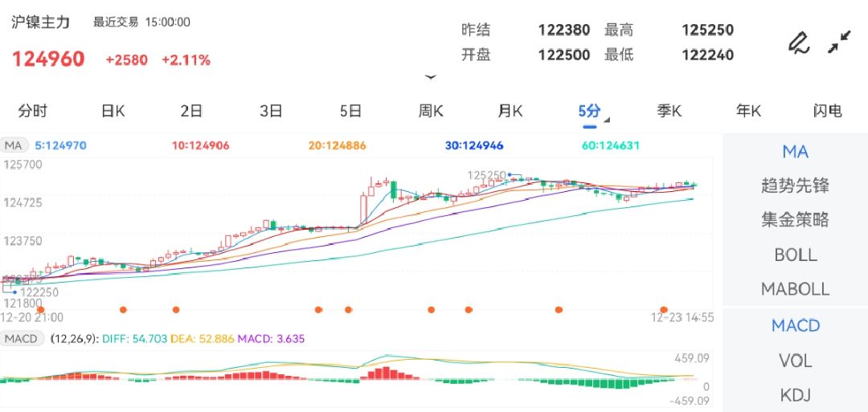Select the 5日 tab

pyautogui.click(x=351, y=111)
